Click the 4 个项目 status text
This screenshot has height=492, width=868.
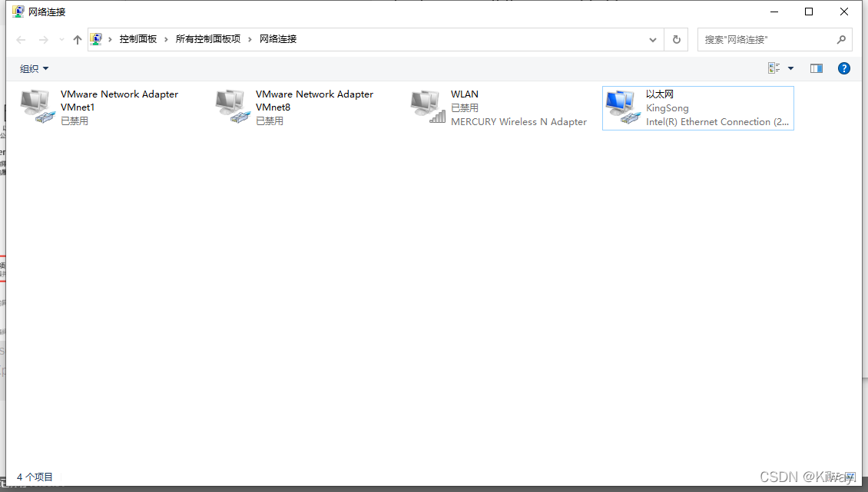pyautogui.click(x=35, y=477)
